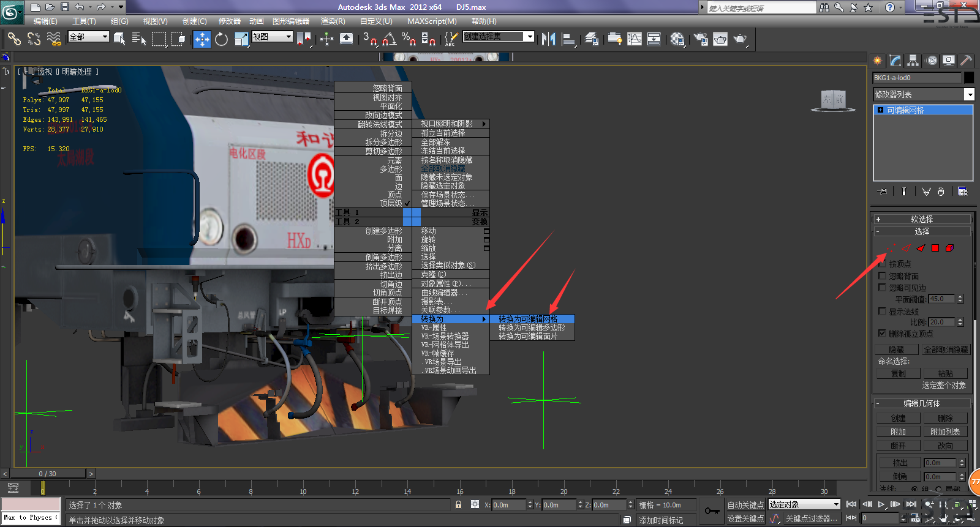Open the 视图 reference coordinate dropdown

272,37
